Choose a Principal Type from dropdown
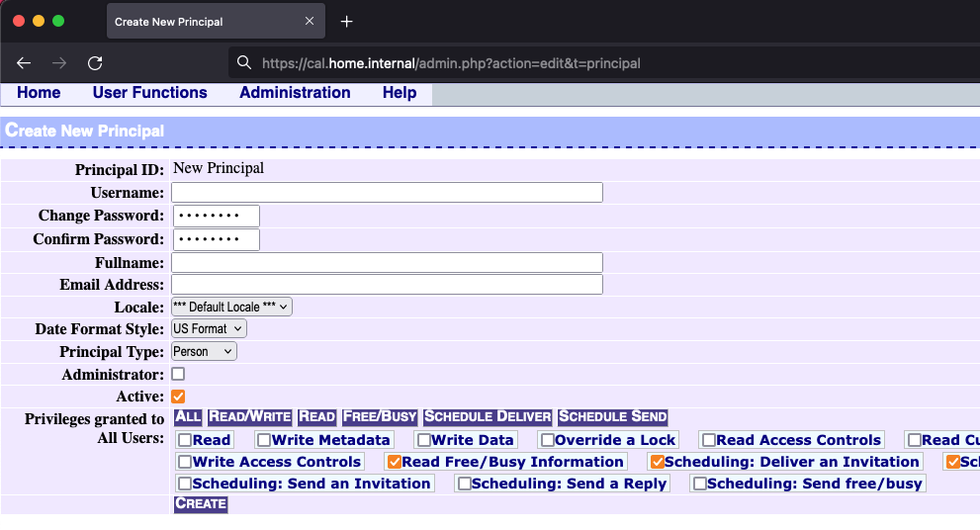The image size is (980, 530). pyautogui.click(x=204, y=352)
